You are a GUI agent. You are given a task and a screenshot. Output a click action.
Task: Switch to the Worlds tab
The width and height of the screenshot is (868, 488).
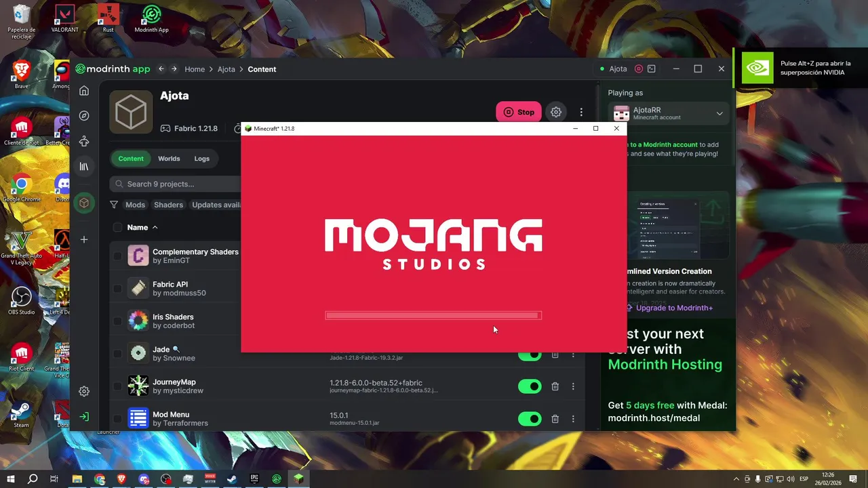click(169, 159)
